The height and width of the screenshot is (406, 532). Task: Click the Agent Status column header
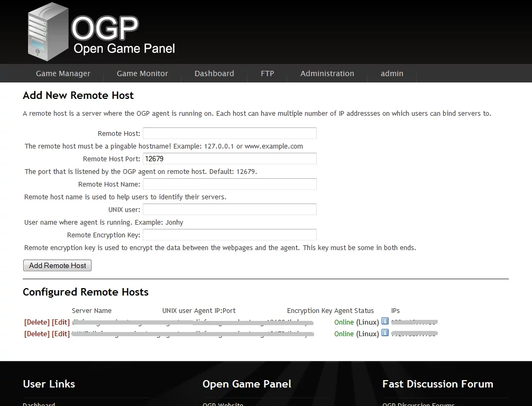tap(354, 311)
